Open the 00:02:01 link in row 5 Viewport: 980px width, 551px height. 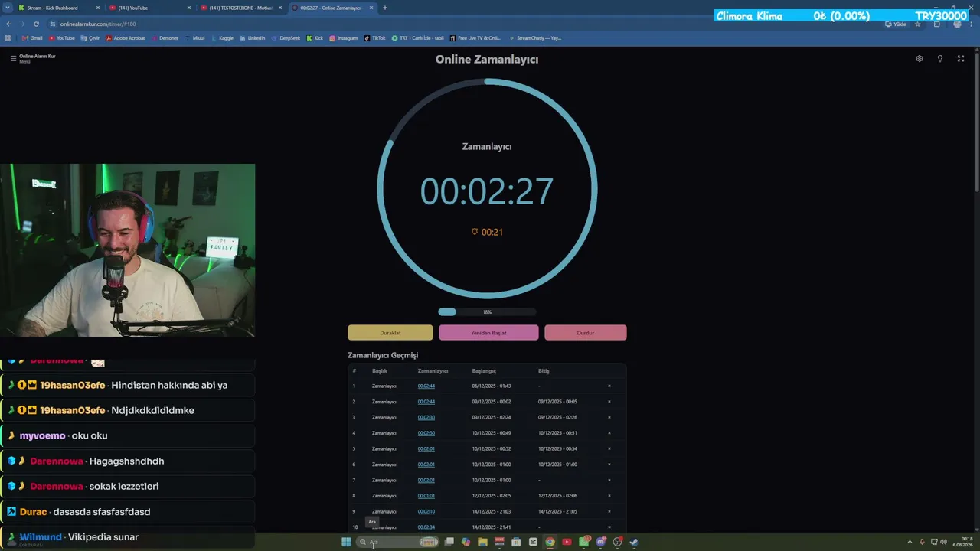(426, 449)
